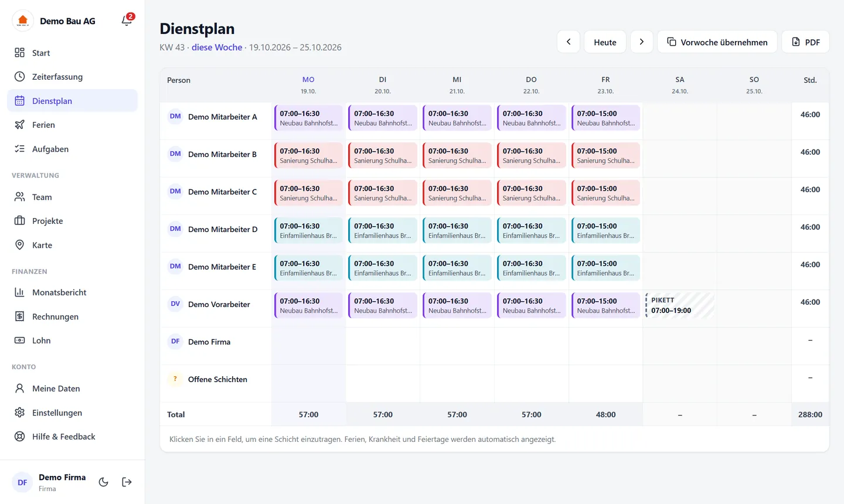
Task: Click the Team people icon
Action: point(19,197)
